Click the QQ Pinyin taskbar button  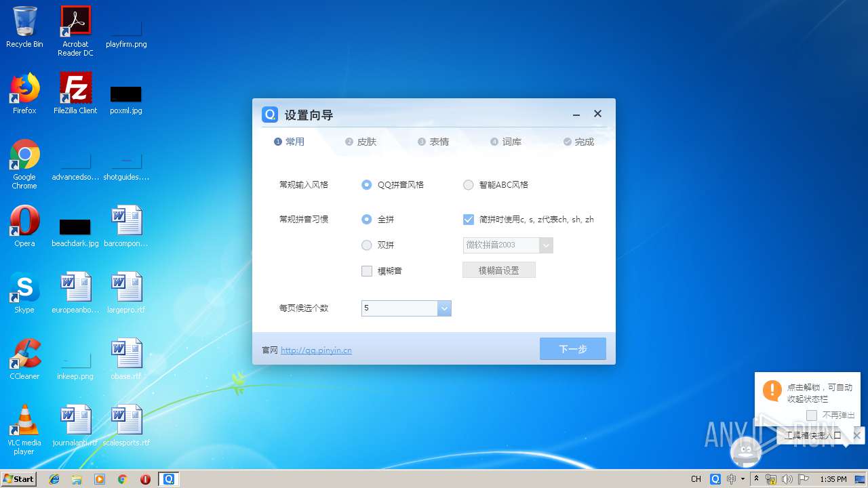pyautogui.click(x=169, y=479)
